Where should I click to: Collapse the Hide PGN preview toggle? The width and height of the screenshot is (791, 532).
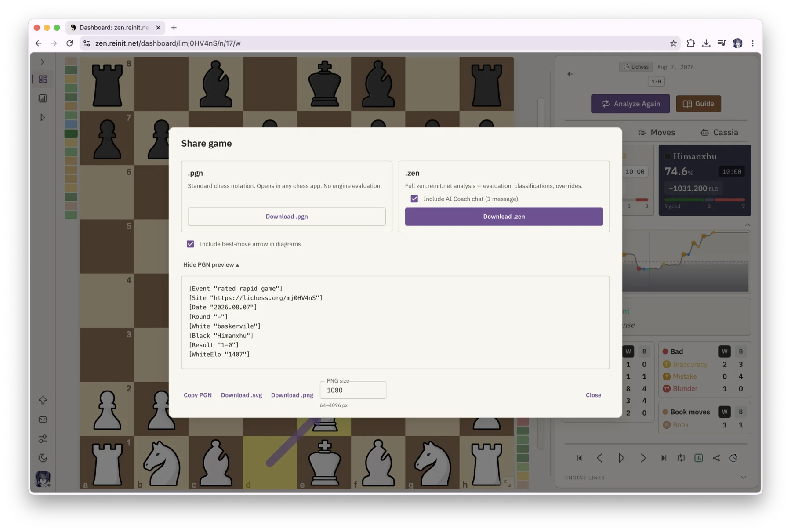[x=211, y=264]
